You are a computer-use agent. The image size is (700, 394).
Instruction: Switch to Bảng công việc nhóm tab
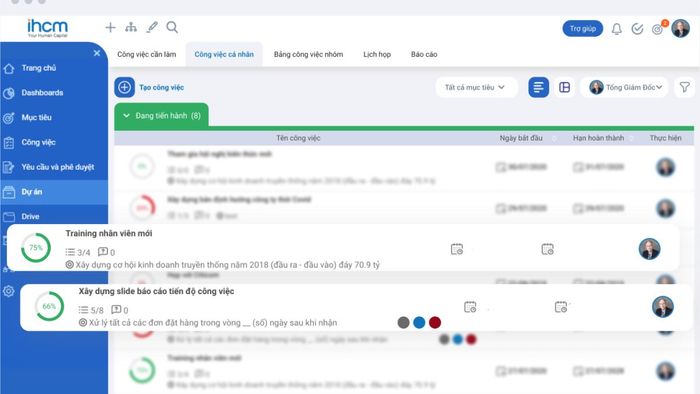pyautogui.click(x=308, y=54)
